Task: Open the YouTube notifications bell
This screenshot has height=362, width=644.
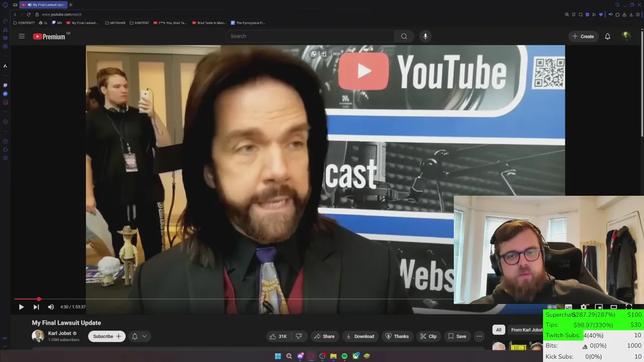Action: tap(607, 36)
